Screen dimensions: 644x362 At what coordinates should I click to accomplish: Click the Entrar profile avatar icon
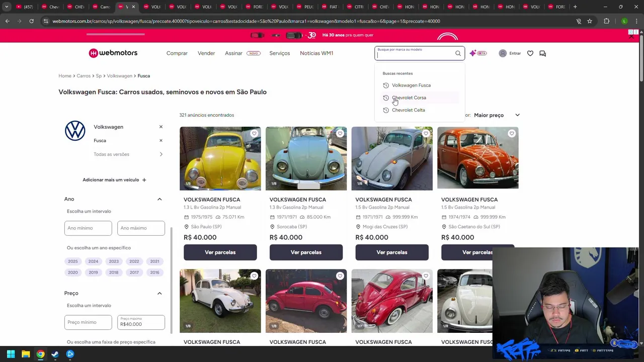[x=503, y=53]
